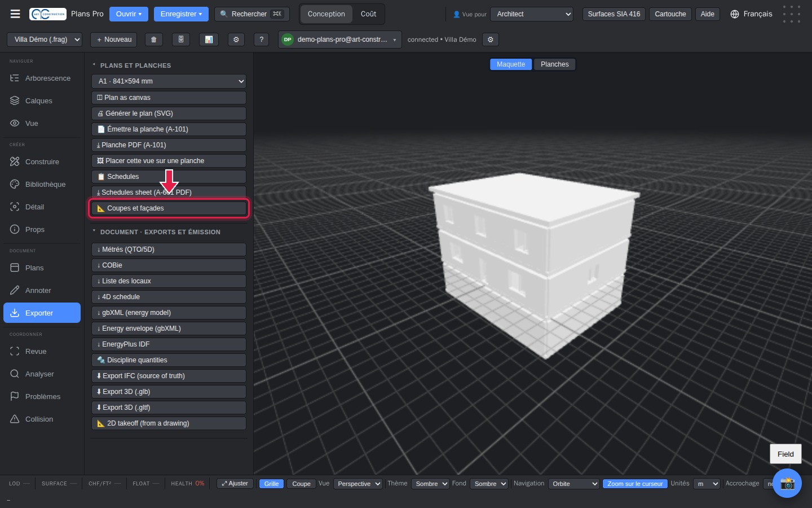This screenshot has width=812, height=508.
Task: Open the hamburger menu icon
Action: (15, 14)
